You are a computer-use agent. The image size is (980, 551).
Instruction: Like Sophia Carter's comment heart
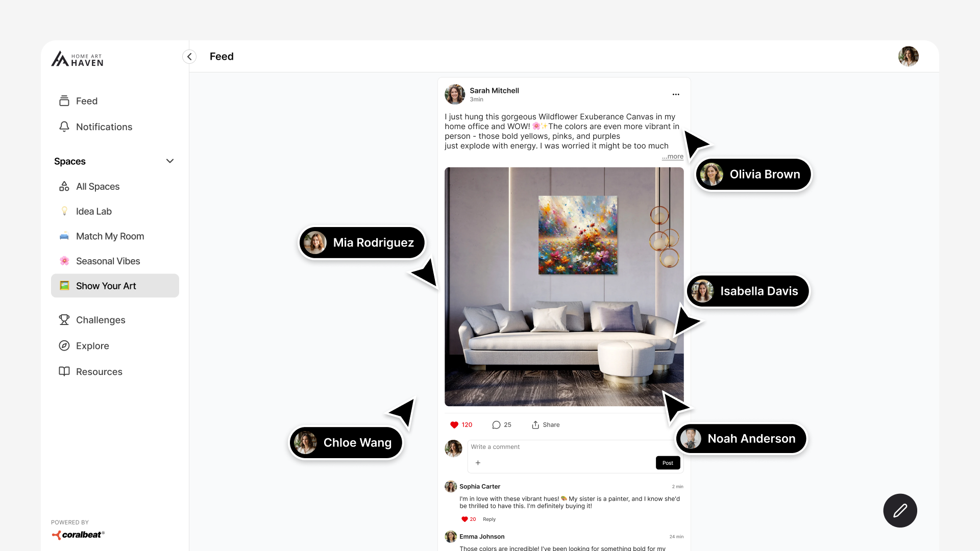(x=464, y=519)
